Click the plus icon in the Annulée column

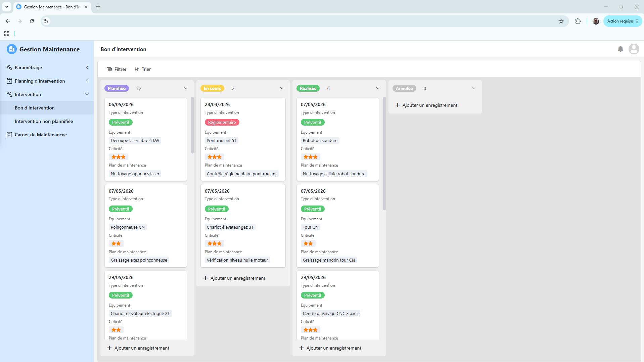398,105
